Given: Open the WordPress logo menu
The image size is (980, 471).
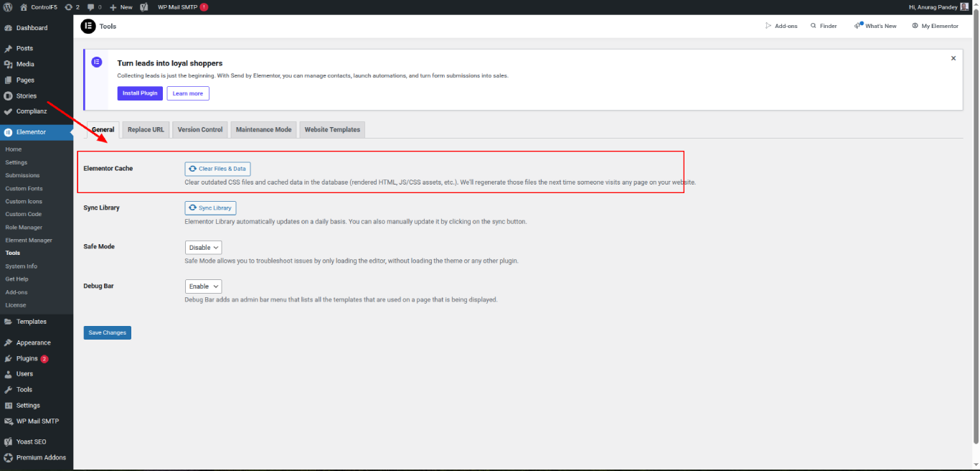Looking at the screenshot, I should point(8,6).
